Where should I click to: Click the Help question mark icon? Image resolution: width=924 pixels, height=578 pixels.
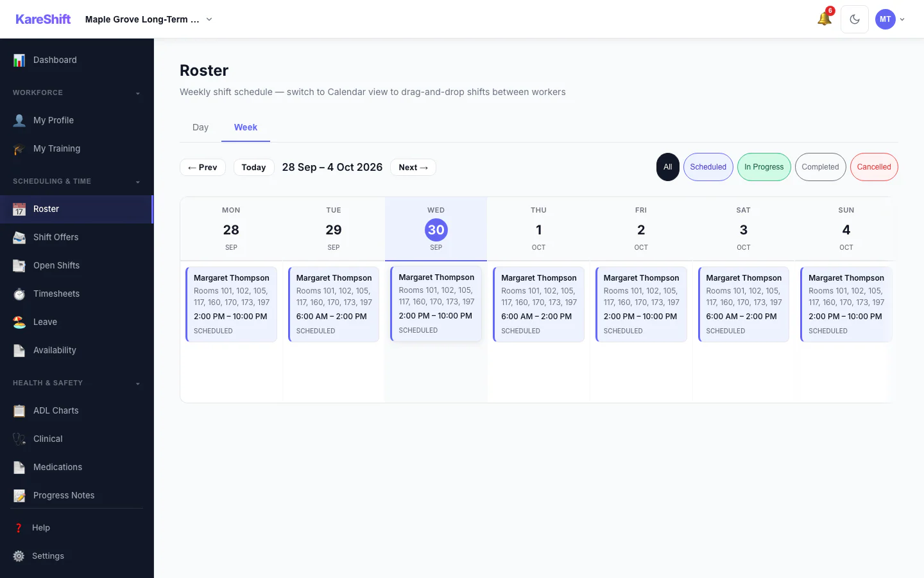(x=19, y=528)
